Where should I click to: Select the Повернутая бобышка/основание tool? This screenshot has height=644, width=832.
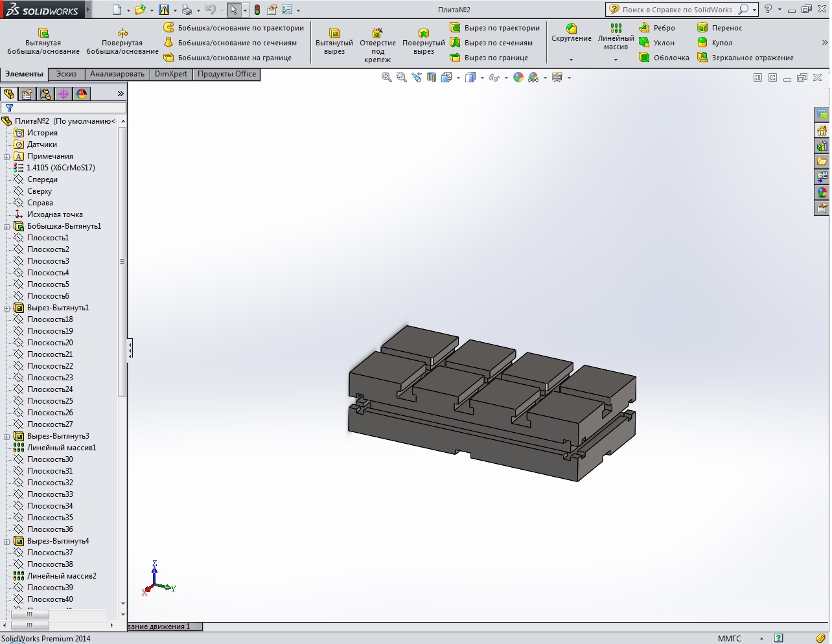[x=122, y=41]
